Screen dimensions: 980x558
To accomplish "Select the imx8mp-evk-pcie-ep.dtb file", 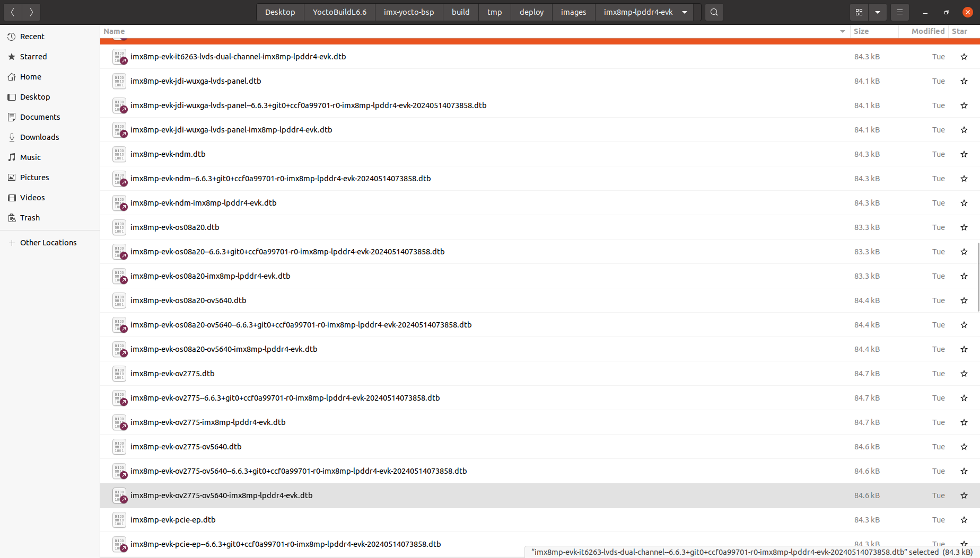I will 173,520.
